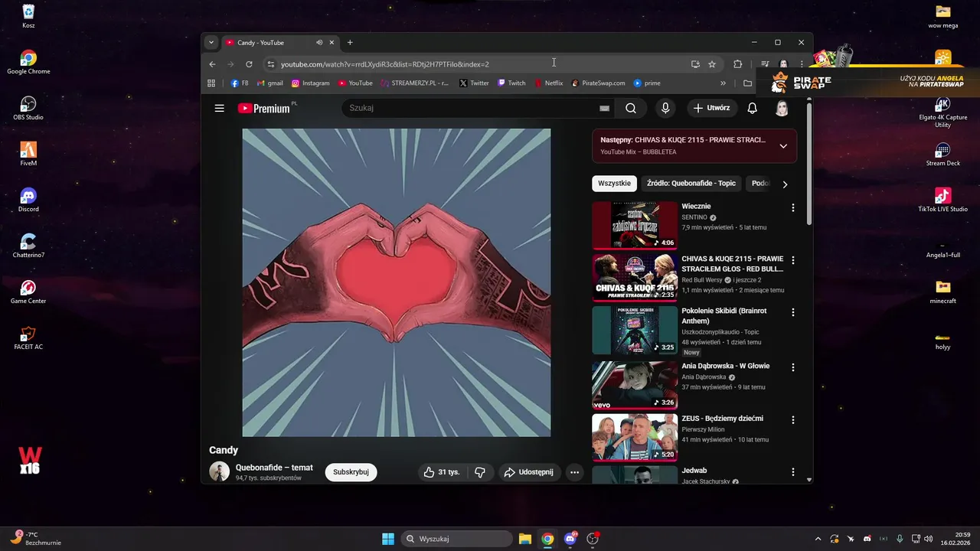Open options menu for Pokolenie Skibidi video
Viewport: 980px width, 551px height.
tap(793, 312)
